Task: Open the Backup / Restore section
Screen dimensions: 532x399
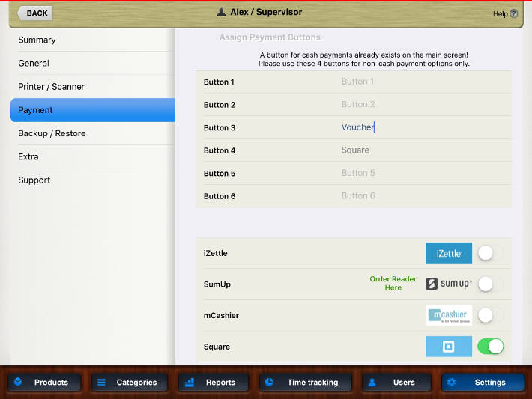Action: click(x=52, y=133)
